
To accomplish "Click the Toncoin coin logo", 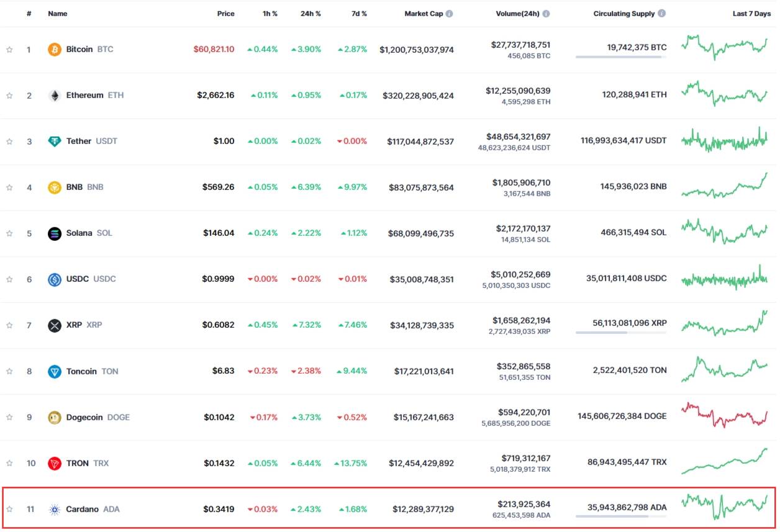I will coord(55,371).
